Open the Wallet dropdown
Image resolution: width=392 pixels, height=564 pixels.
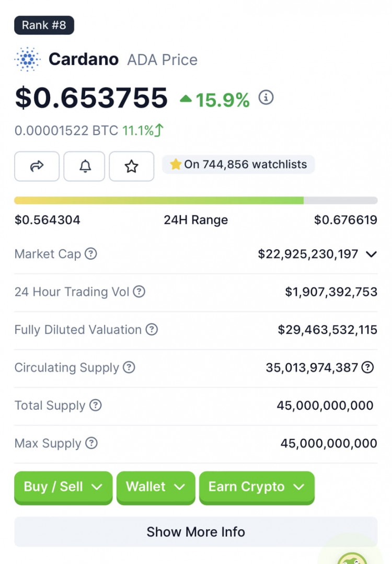[156, 487]
